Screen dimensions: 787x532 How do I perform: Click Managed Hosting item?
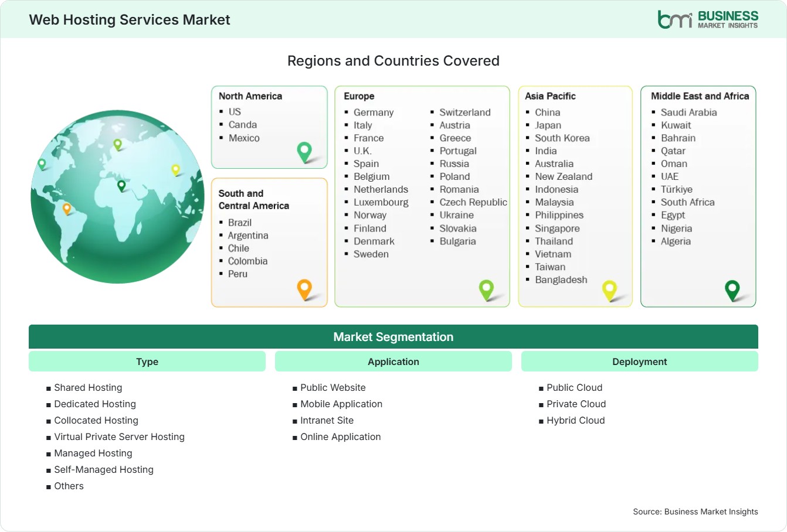pos(93,453)
